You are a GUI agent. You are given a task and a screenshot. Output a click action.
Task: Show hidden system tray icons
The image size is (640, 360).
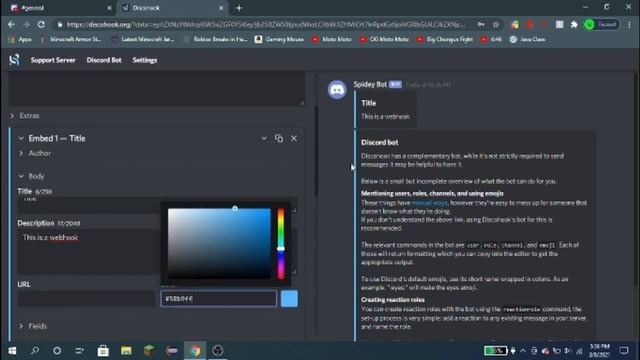click(523, 351)
